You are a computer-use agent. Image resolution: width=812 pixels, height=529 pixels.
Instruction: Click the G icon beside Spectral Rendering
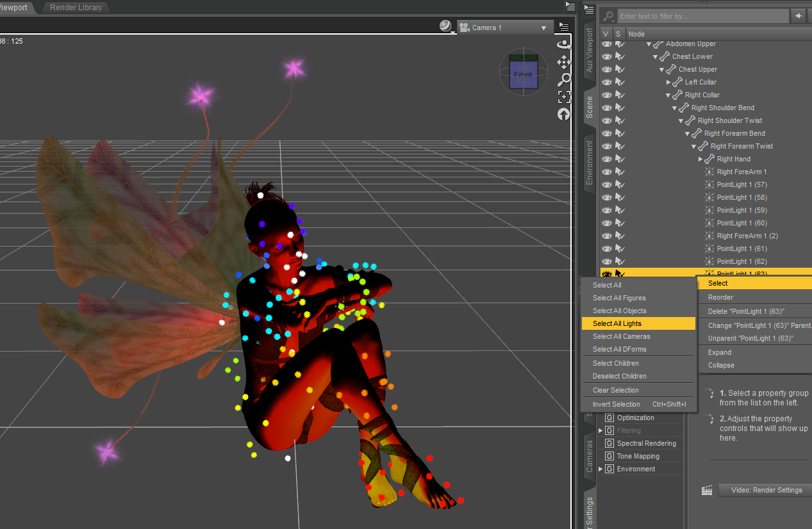point(609,443)
